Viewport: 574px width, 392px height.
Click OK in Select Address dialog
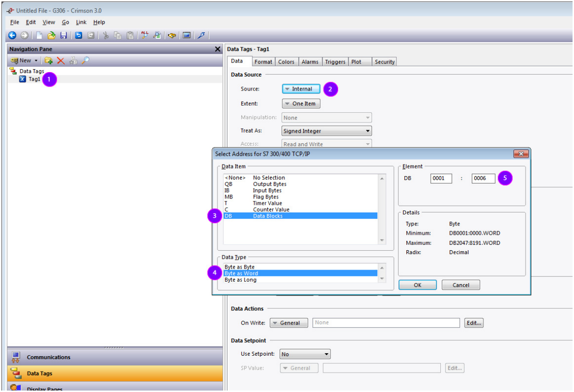click(x=418, y=285)
